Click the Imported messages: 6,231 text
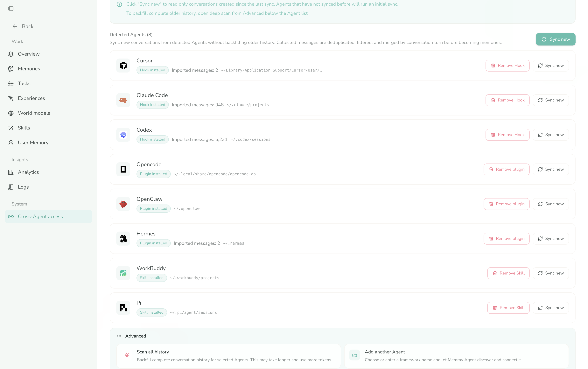This screenshot has width=588, height=369. coord(200,140)
